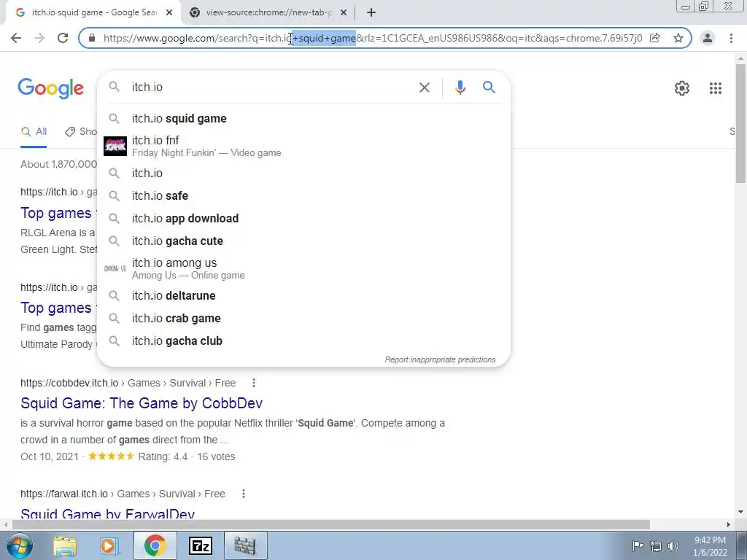Close the view-source tab
This screenshot has width=747, height=560.
coord(344,13)
